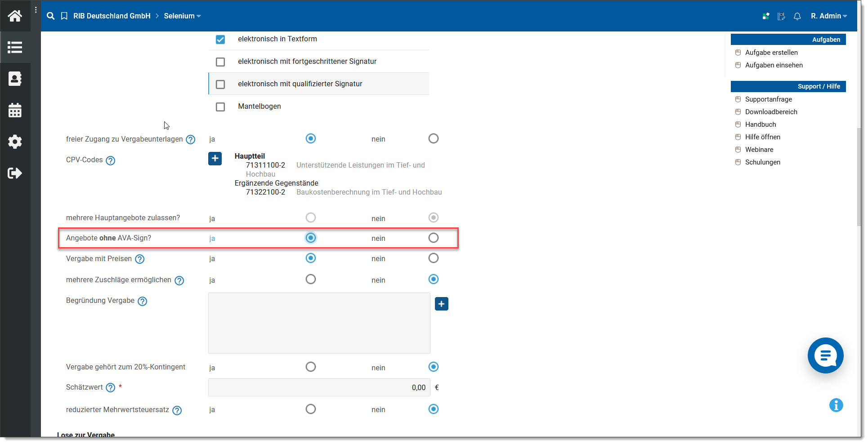The image size is (868, 444).
Task: Click CPV code 71322100-2 entry
Action: point(265,192)
